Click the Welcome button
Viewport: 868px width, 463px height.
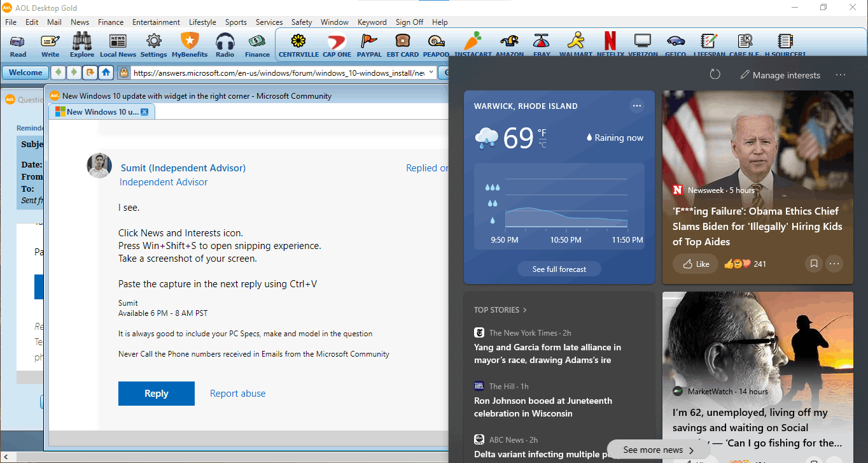tap(25, 73)
